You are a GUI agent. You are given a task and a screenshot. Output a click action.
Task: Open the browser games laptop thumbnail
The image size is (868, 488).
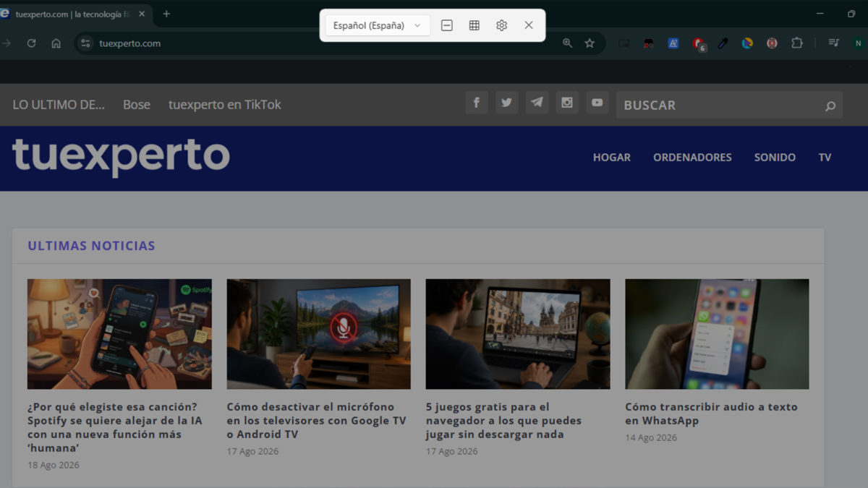click(518, 334)
